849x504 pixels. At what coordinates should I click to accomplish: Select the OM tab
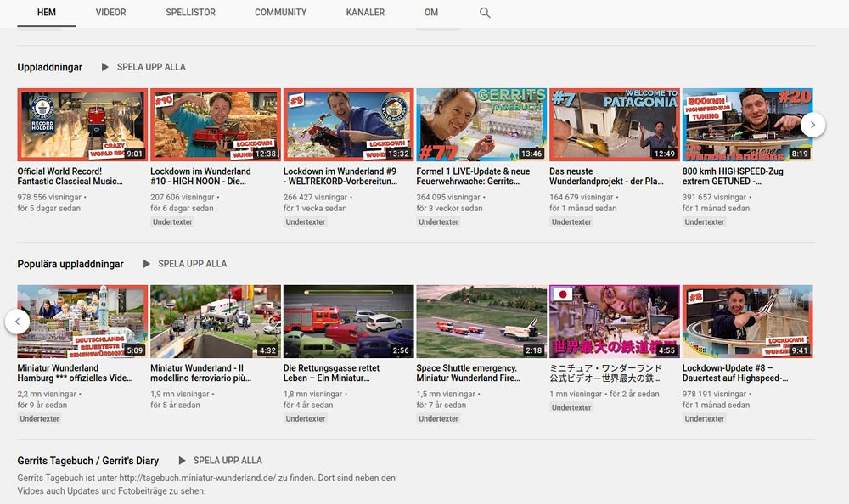431,13
